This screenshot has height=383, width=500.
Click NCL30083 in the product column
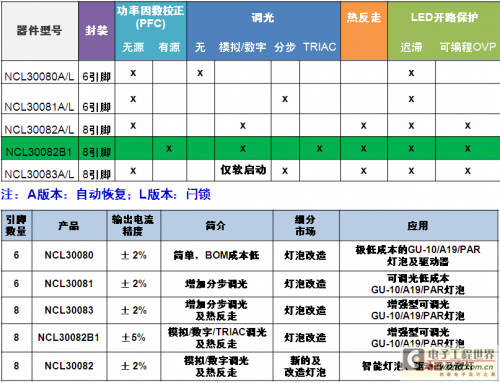coord(69,310)
